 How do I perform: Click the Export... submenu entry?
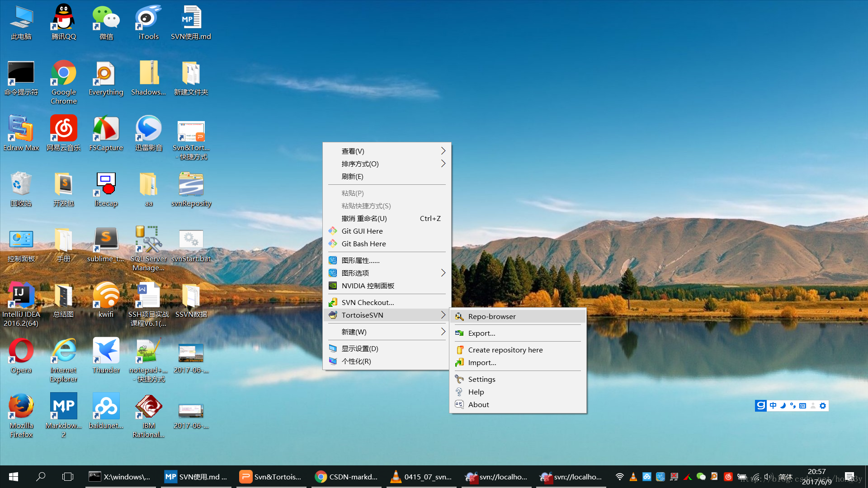point(481,333)
